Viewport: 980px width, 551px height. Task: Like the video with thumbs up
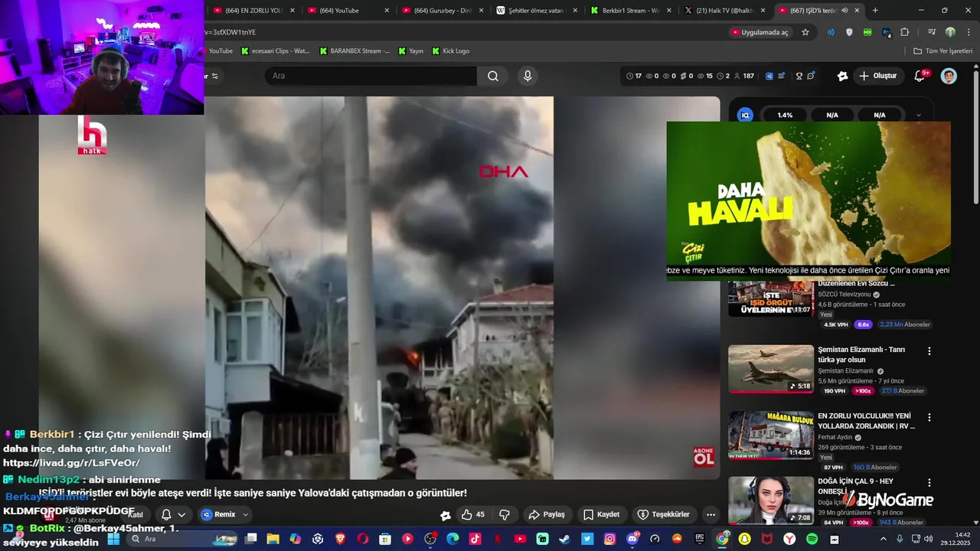click(472, 514)
